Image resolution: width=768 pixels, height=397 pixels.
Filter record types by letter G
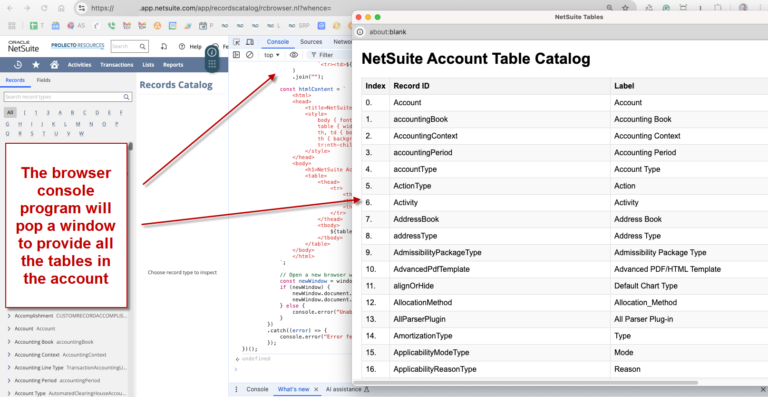click(7, 124)
